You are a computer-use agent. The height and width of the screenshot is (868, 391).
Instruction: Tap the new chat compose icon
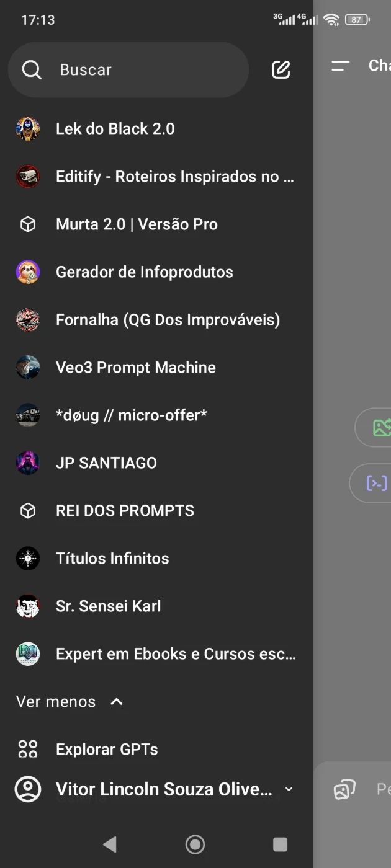click(281, 70)
